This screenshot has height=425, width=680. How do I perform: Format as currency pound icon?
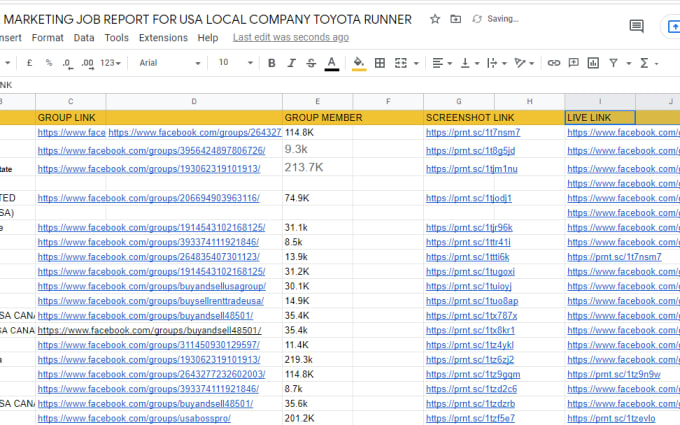pyautogui.click(x=29, y=63)
